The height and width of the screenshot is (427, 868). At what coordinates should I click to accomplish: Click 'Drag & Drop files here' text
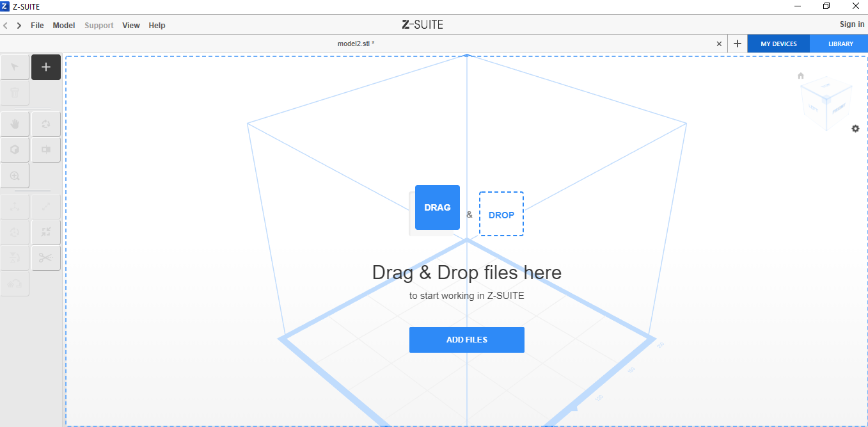click(x=467, y=272)
